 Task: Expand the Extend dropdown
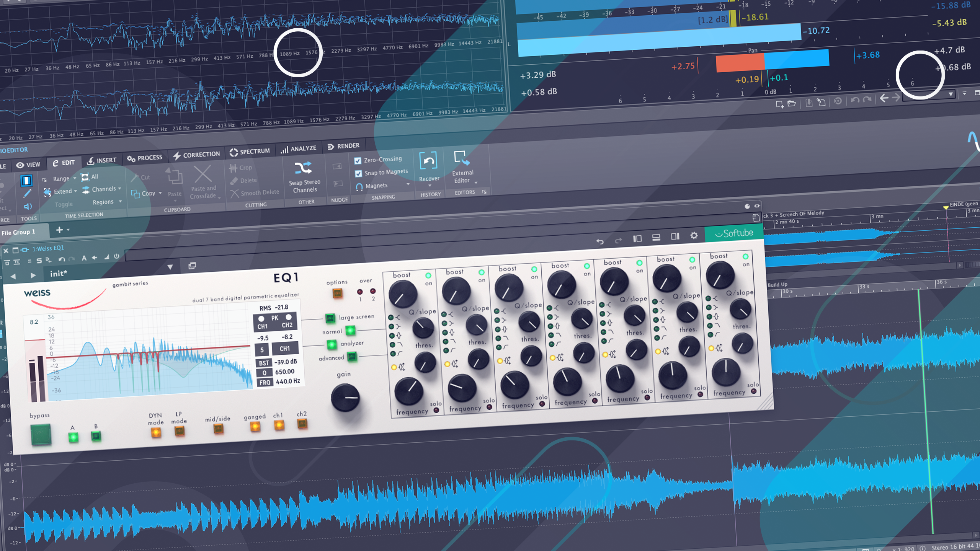click(75, 191)
